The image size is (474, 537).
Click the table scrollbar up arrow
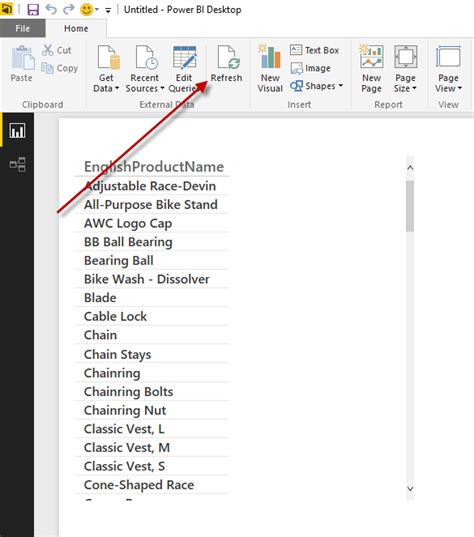click(x=410, y=167)
